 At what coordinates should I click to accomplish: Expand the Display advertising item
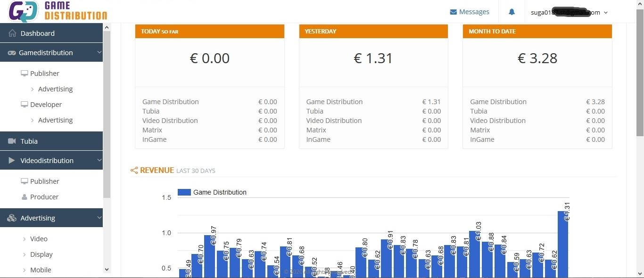click(x=41, y=254)
